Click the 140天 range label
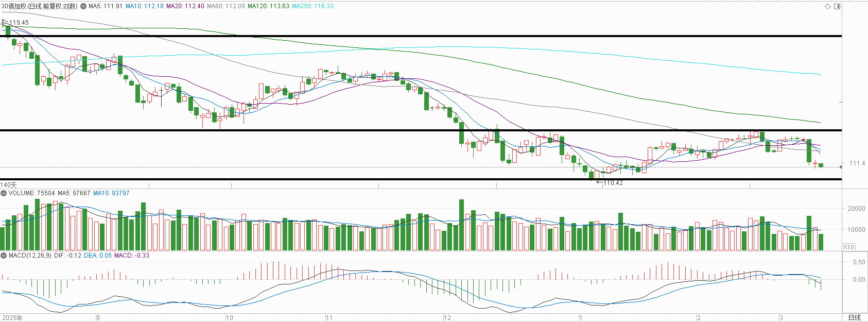868x322 pixels. [x=9, y=185]
